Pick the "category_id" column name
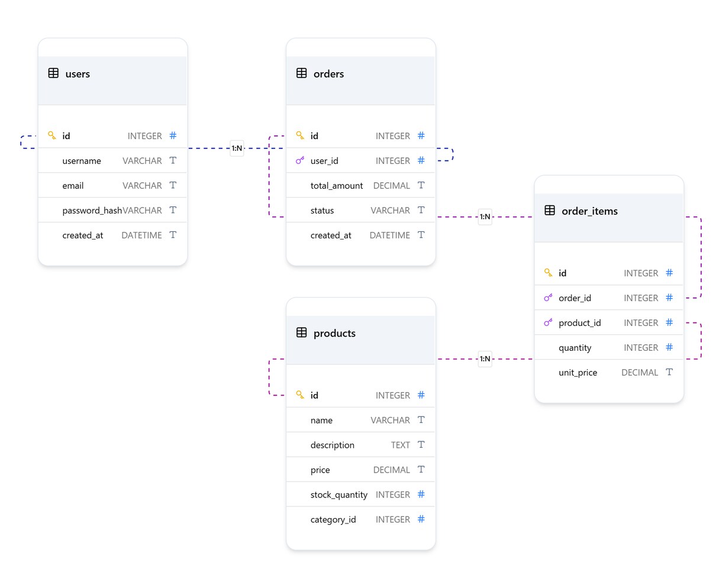This screenshot has height=588, width=722. click(333, 519)
